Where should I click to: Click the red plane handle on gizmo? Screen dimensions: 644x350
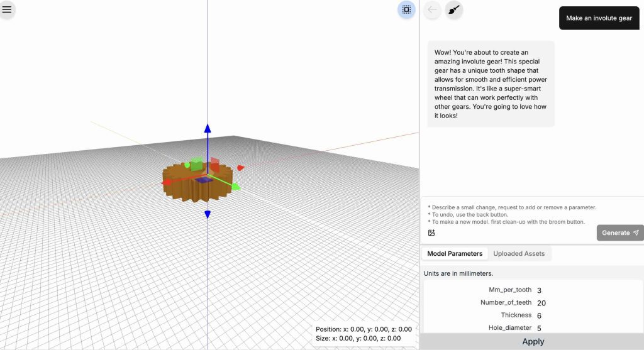[x=214, y=165]
